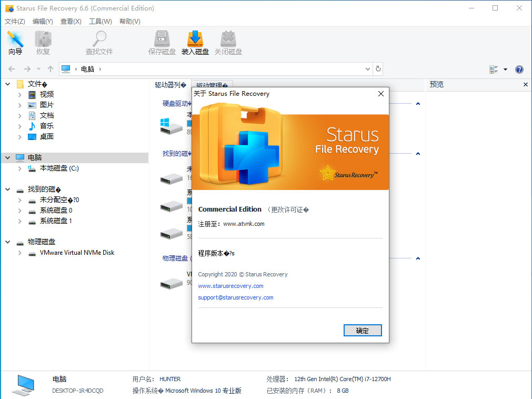
Task: Collapse the 找到的磁 list section arrow
Action: 418,154
